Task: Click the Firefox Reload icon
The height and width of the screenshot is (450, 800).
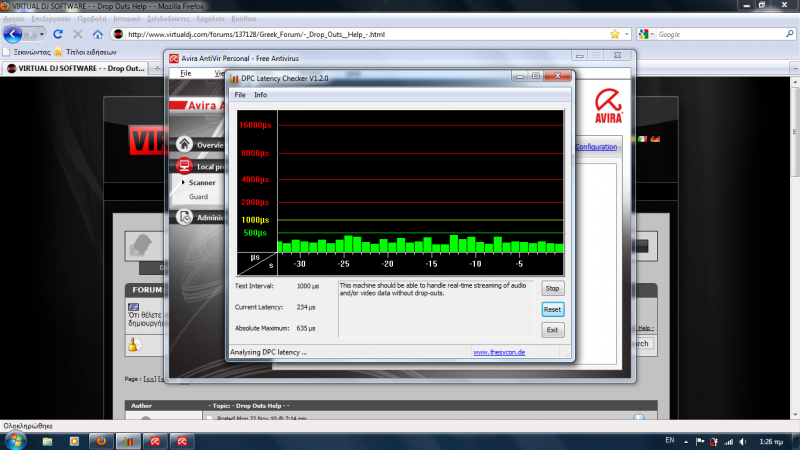Action: point(58,34)
